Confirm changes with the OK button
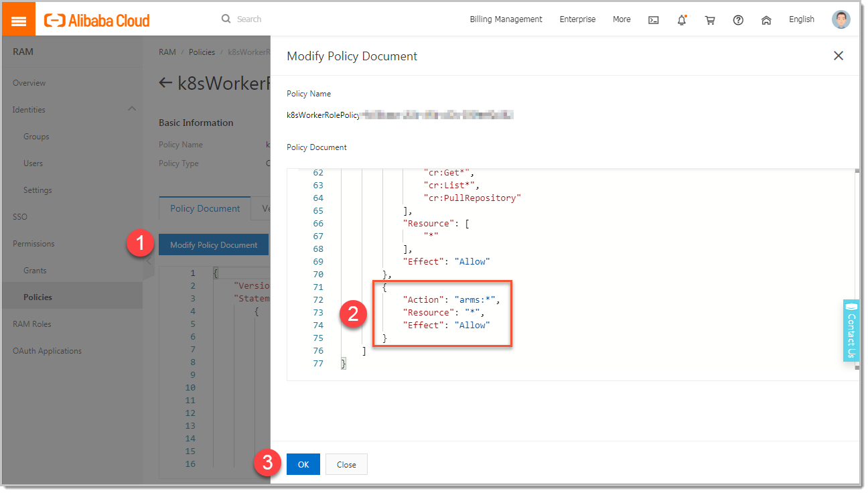This screenshot has width=868, height=493. click(x=303, y=464)
